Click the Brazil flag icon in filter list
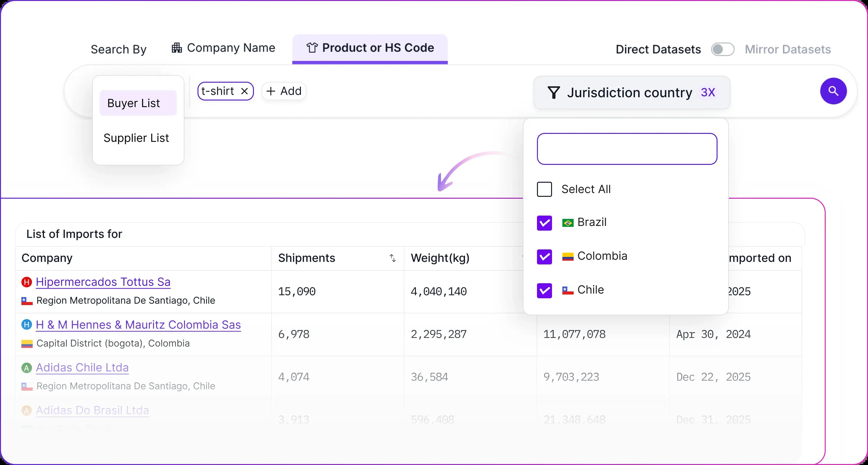868x465 pixels. pyautogui.click(x=568, y=223)
